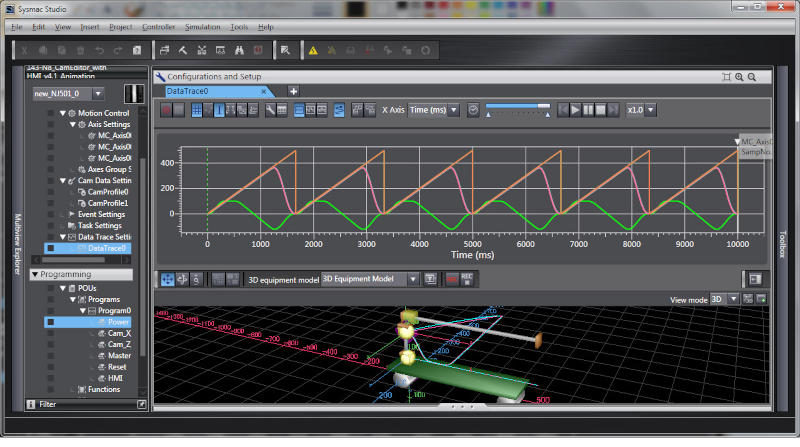Click the left range marker under the slider

click(488, 115)
